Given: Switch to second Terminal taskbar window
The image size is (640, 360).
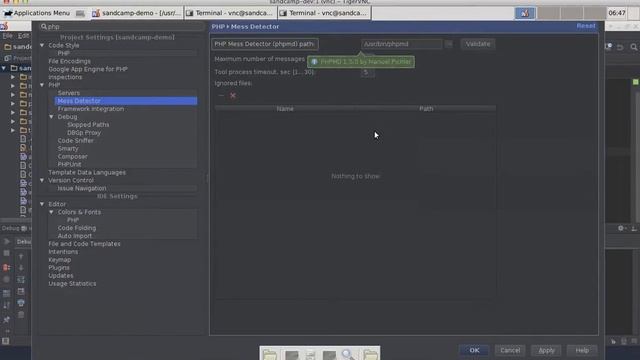Looking at the screenshot, I should pos(324,13).
